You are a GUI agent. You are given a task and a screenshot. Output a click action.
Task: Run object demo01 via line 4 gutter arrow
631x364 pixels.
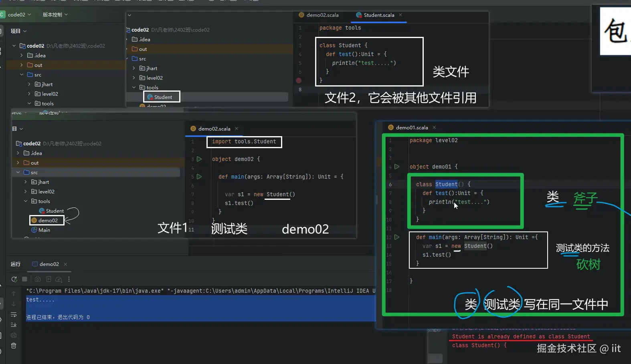click(x=397, y=167)
